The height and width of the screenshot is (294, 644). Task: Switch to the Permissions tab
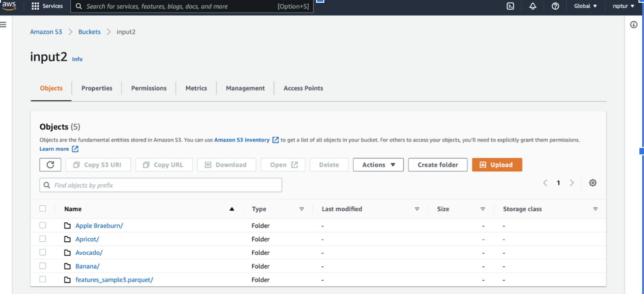coord(149,88)
